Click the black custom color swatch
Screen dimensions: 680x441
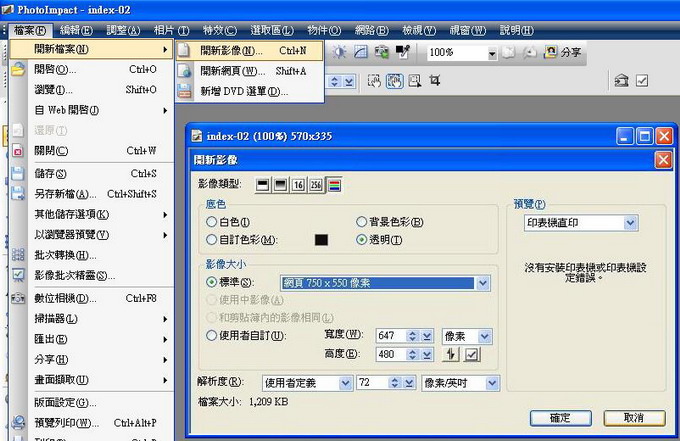(321, 240)
